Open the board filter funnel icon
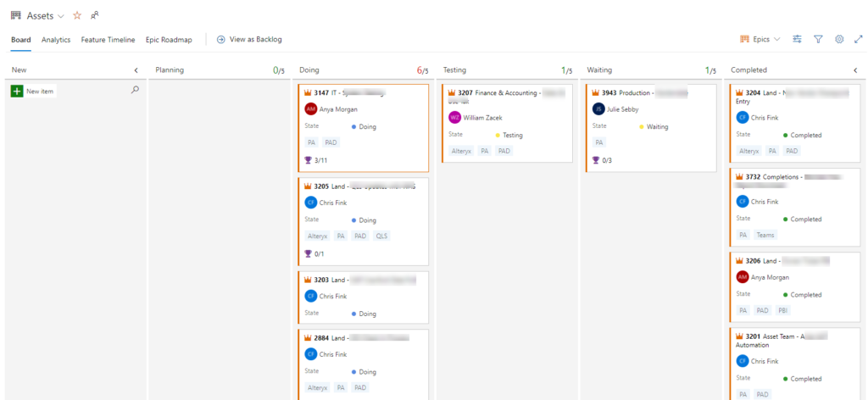The width and height of the screenshot is (868, 400). click(x=818, y=39)
